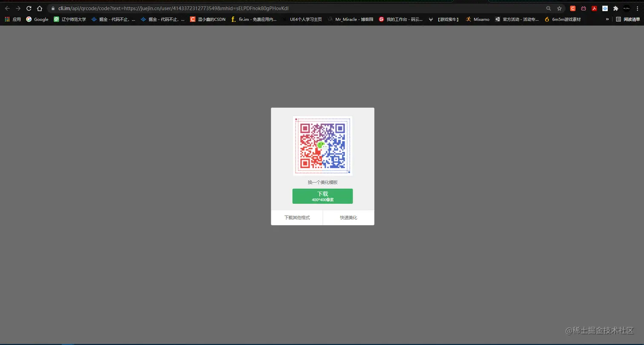The width and height of the screenshot is (644, 345).
Task: Open the extensions puzzle icon
Action: click(616, 8)
